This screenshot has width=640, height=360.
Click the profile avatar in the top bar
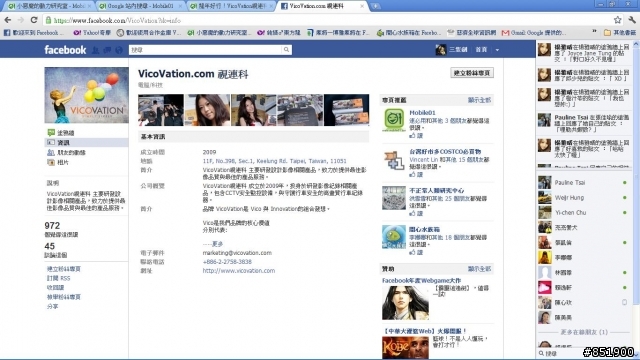(x=440, y=50)
